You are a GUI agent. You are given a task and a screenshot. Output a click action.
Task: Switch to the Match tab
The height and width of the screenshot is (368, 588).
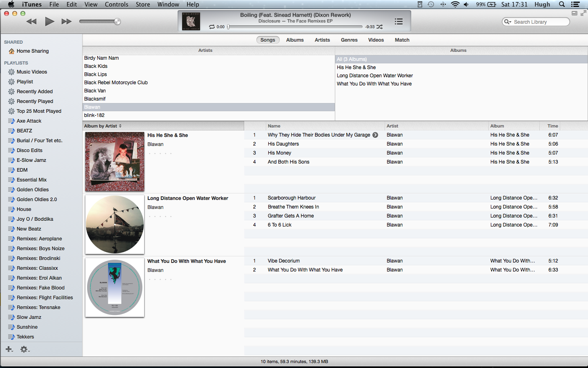402,40
